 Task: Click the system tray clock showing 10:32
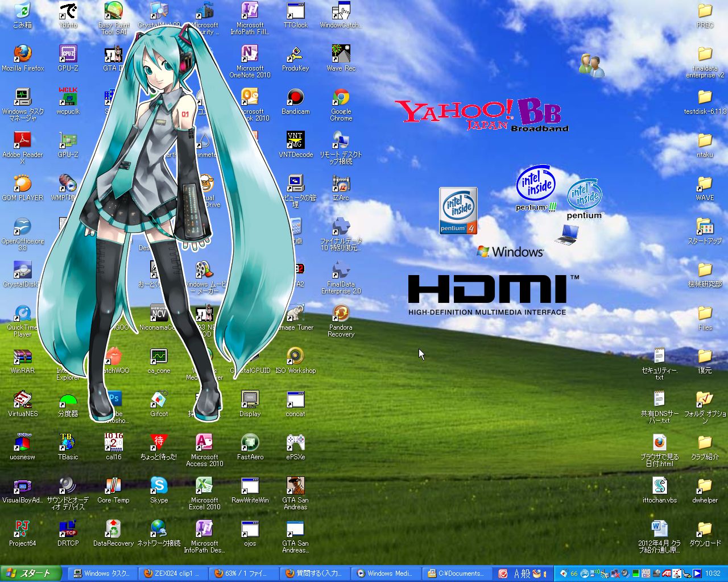713,573
